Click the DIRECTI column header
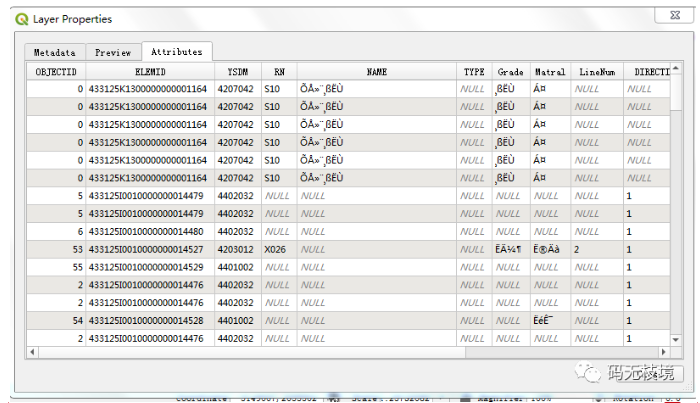Viewport: 700px width, 403px height. [647, 72]
